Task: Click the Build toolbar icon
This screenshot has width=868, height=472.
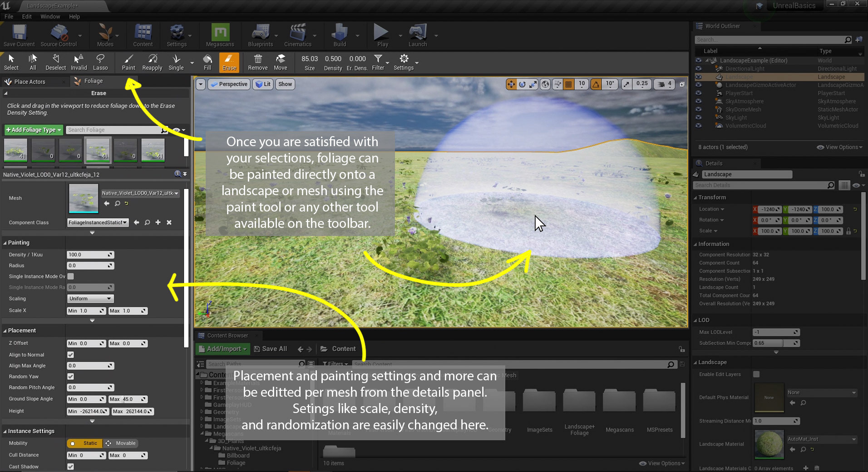Action: coord(340,35)
